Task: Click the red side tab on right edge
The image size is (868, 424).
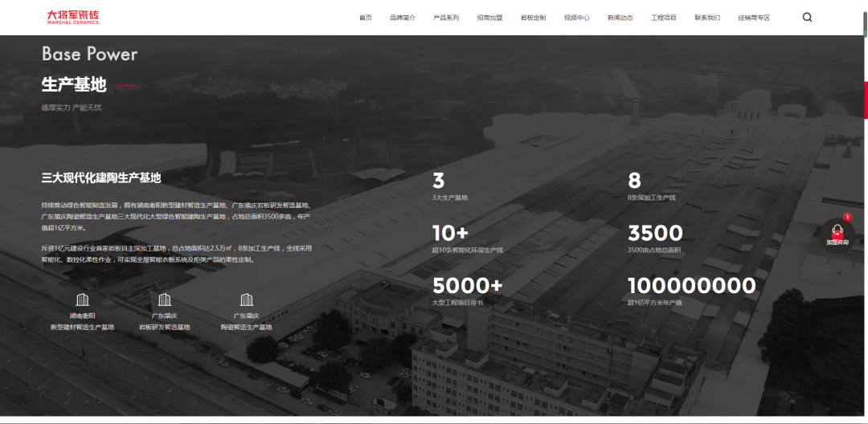Action: click(866, 100)
